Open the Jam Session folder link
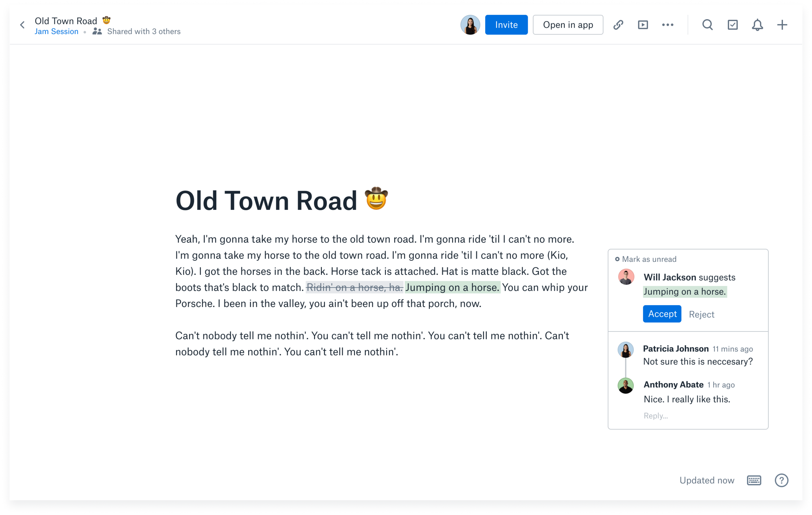The image size is (812, 515). click(x=56, y=32)
